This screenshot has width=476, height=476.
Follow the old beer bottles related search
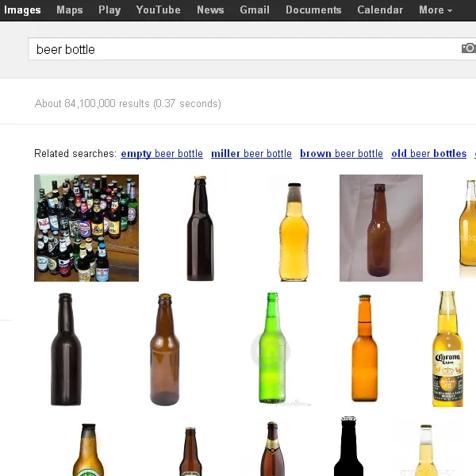[429, 154]
